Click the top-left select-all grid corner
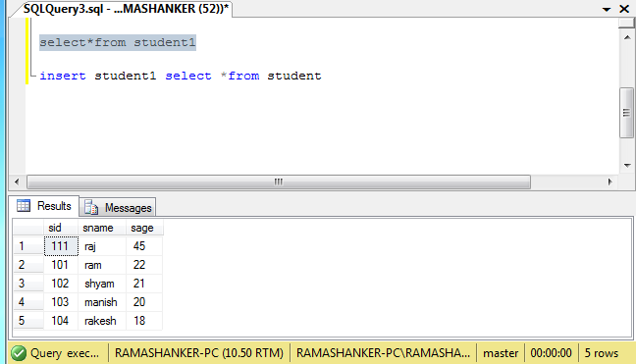 pyautogui.click(x=28, y=228)
